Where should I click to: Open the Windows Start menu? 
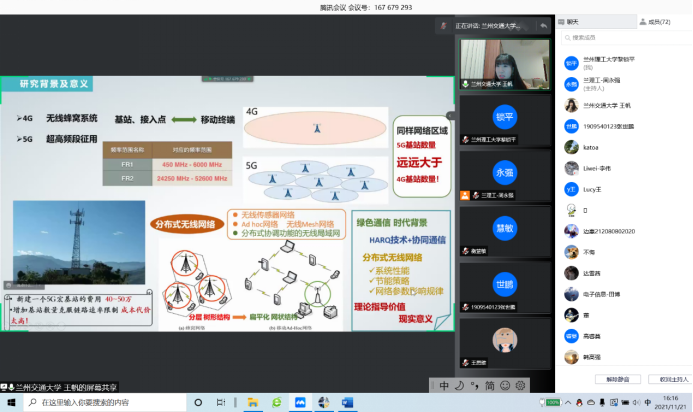click(x=7, y=402)
